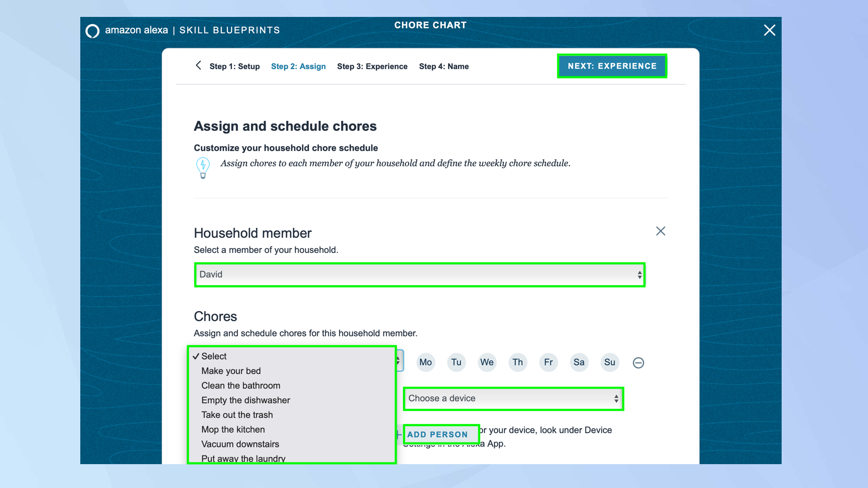The image size is (868, 488).
Task: Jump to Step 4: Name
Action: tap(444, 66)
